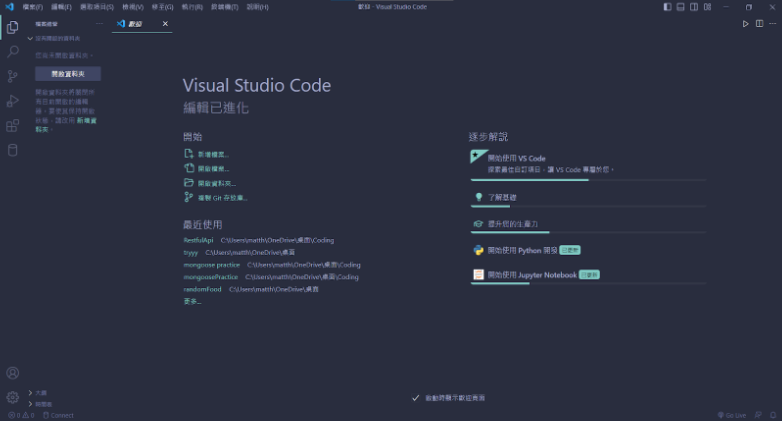Open the Search view in activity bar
Image resolution: width=782 pixels, height=422 pixels.
pyautogui.click(x=12, y=51)
